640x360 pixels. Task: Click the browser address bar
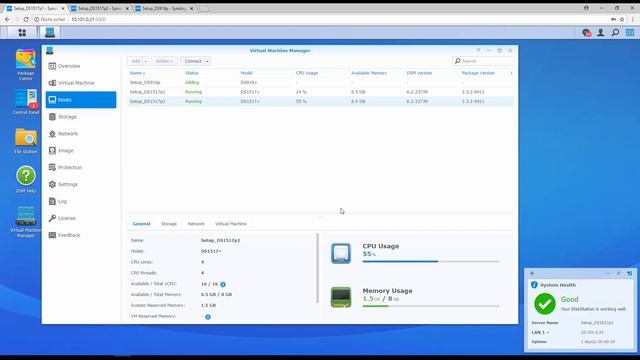pos(318,19)
